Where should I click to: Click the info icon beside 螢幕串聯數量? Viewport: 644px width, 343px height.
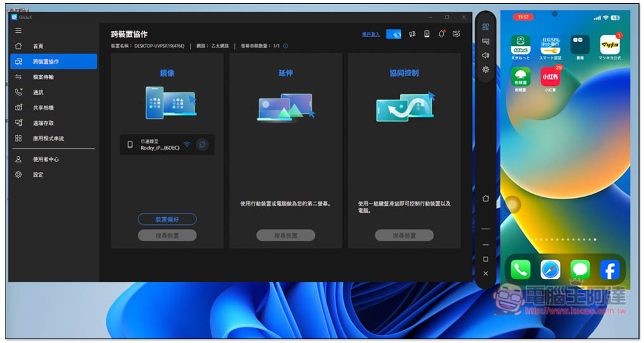[285, 46]
